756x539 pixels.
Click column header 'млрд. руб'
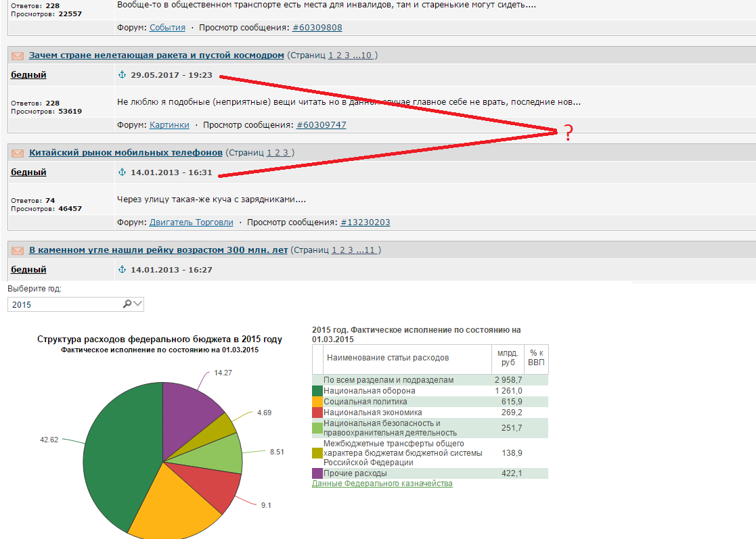point(508,358)
